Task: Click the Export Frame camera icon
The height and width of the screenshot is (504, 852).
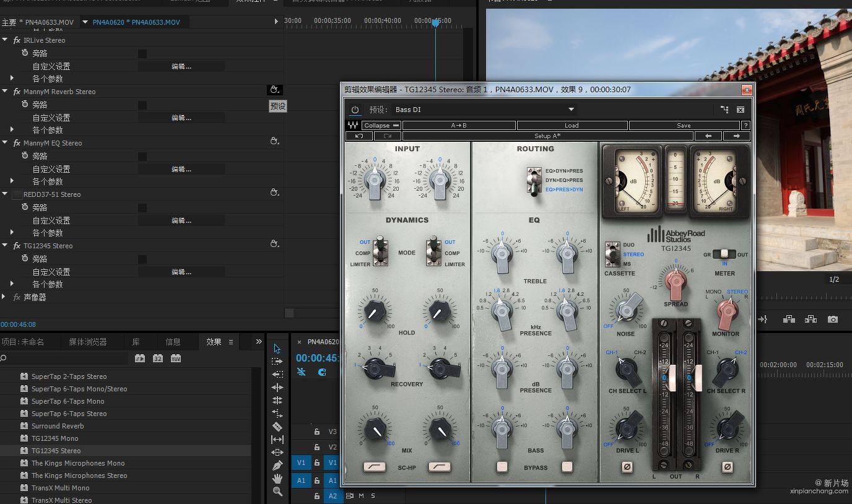Action: pyautogui.click(x=833, y=319)
